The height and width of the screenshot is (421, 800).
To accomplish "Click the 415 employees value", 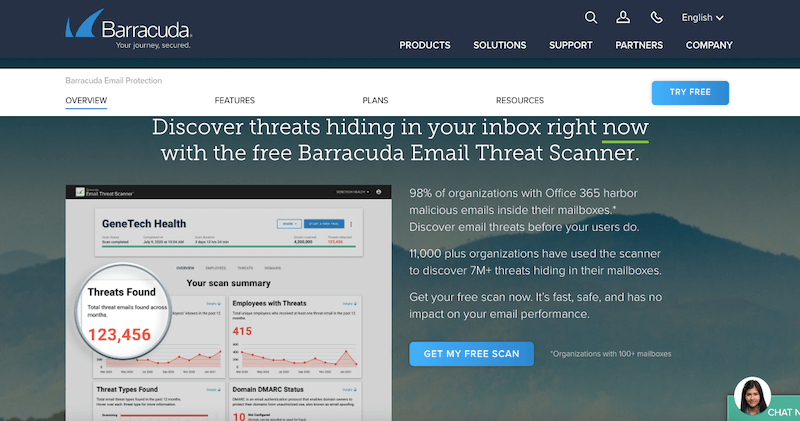I will click(x=242, y=331).
